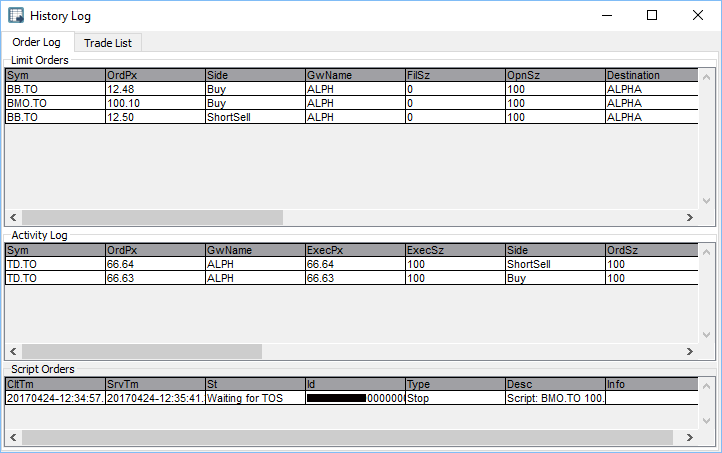Click the Script Orders scroll left arrow

13,437
